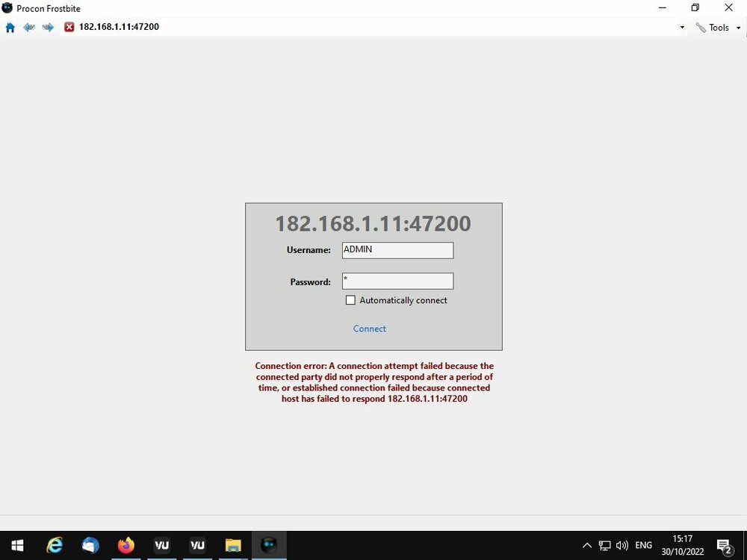Click the forward navigation arrow
747x560 pixels.
pyautogui.click(x=48, y=27)
